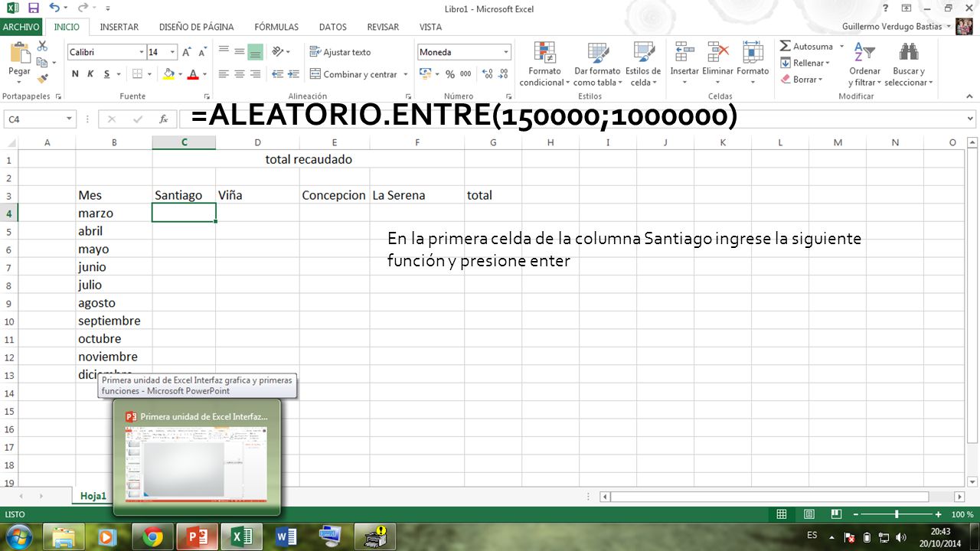Screen dimensions: 980x551
Task: Apply percent style with the % icon
Action: [x=450, y=74]
